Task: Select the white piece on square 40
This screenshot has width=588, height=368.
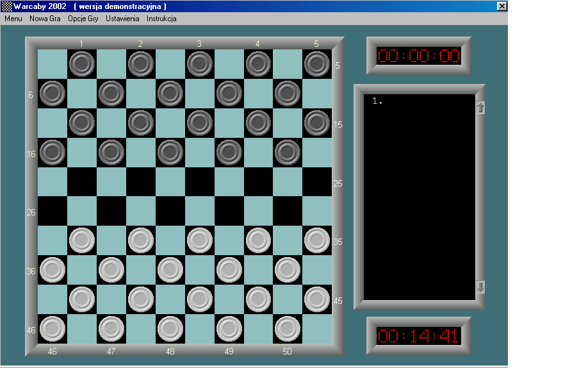Action: coord(288,270)
